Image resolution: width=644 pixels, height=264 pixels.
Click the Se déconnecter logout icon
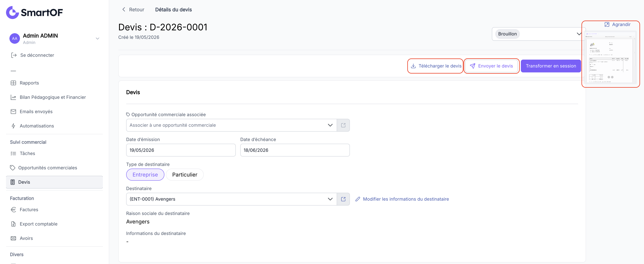[x=14, y=55]
